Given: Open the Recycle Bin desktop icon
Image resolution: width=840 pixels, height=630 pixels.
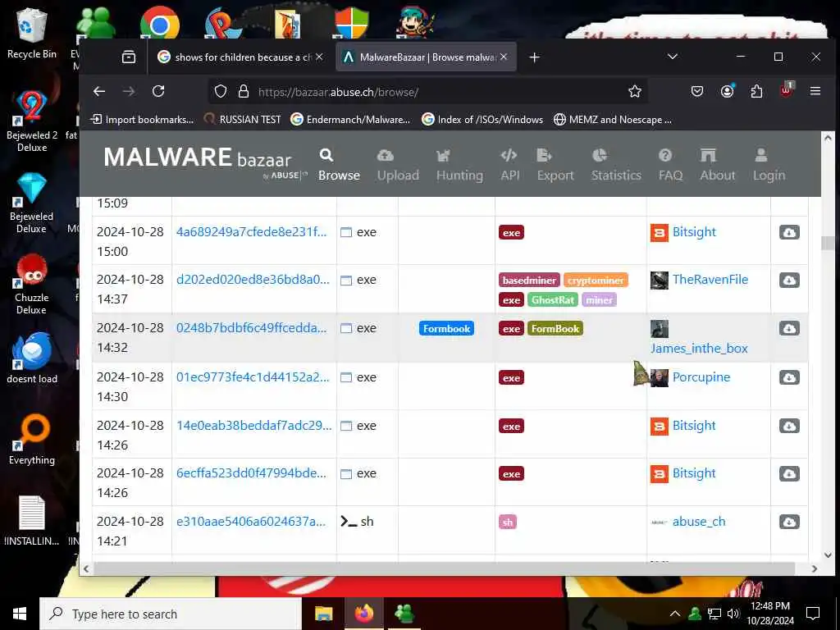Looking at the screenshot, I should (x=32, y=34).
